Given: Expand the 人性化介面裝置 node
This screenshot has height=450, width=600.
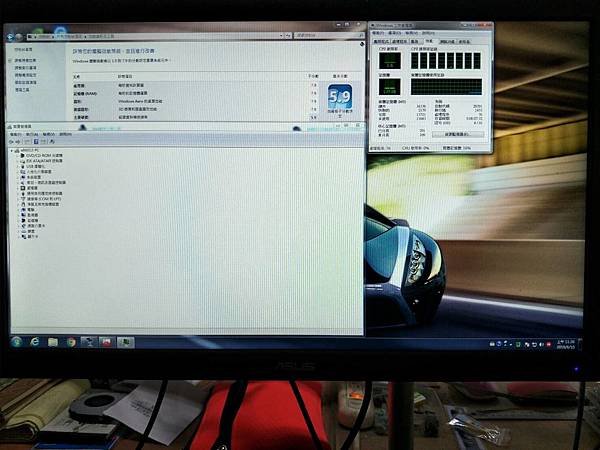Looking at the screenshot, I should point(18,172).
